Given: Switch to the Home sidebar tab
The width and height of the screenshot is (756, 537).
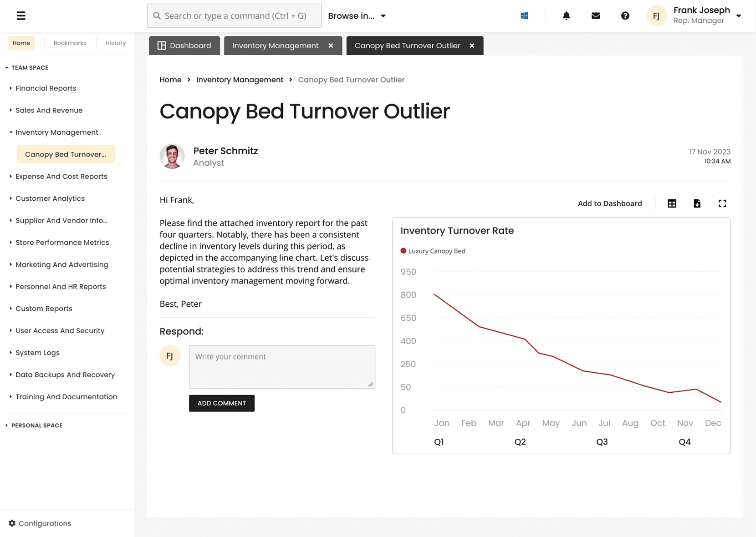Looking at the screenshot, I should click(x=21, y=43).
